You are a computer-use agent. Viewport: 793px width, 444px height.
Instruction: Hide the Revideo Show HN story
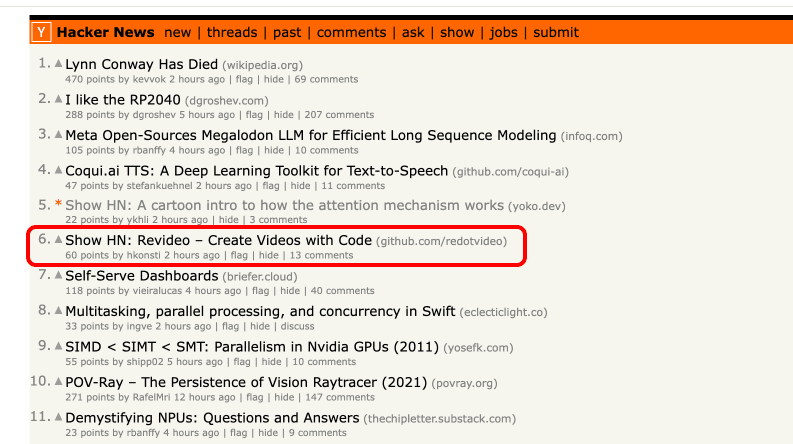coord(269,255)
